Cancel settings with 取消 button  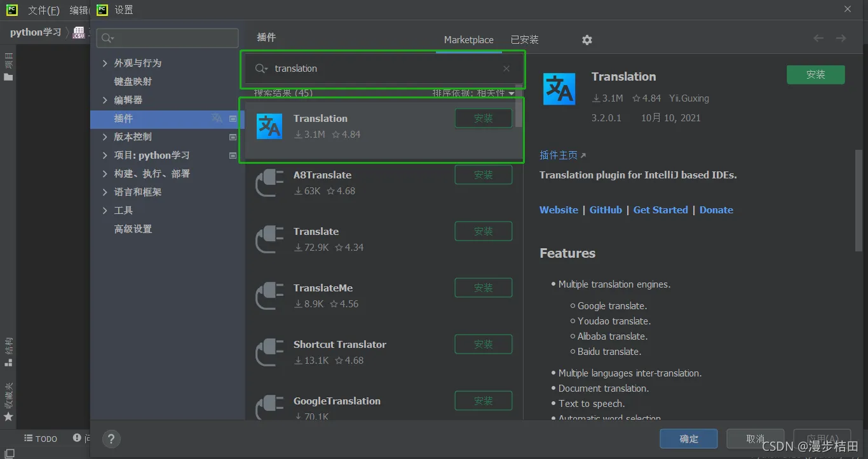755,439
